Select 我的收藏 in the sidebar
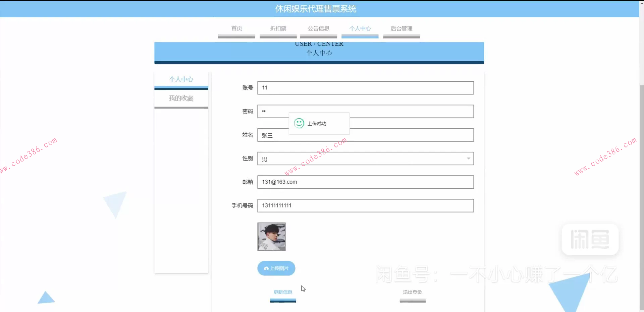Viewport: 644px width, 312px height. (181, 98)
